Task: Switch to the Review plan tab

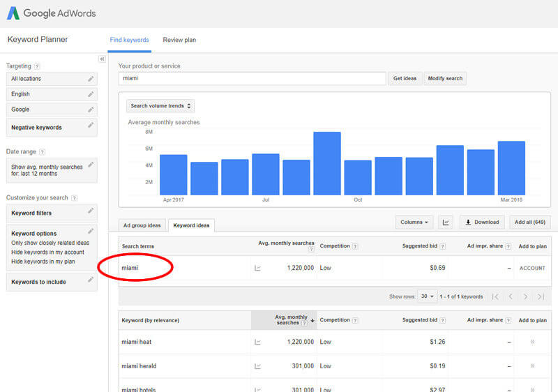Action: click(179, 40)
